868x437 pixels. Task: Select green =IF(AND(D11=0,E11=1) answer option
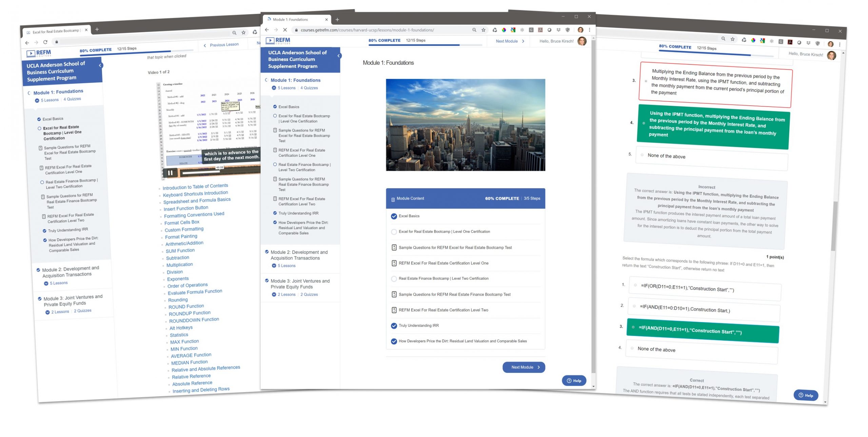click(x=703, y=331)
